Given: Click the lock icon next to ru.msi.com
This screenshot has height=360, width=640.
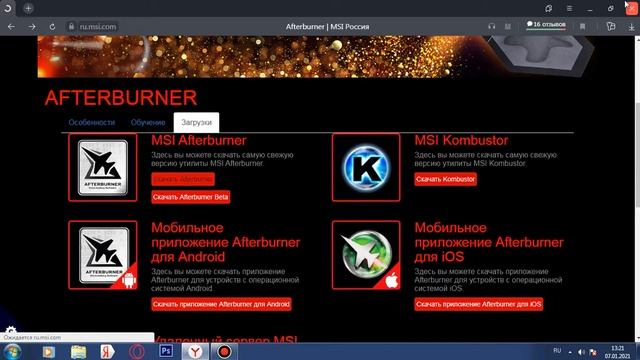Looking at the screenshot, I should pos(71,26).
